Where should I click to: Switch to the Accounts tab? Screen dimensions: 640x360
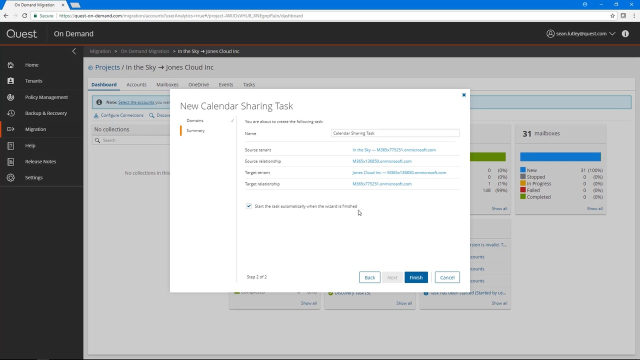[x=136, y=84]
